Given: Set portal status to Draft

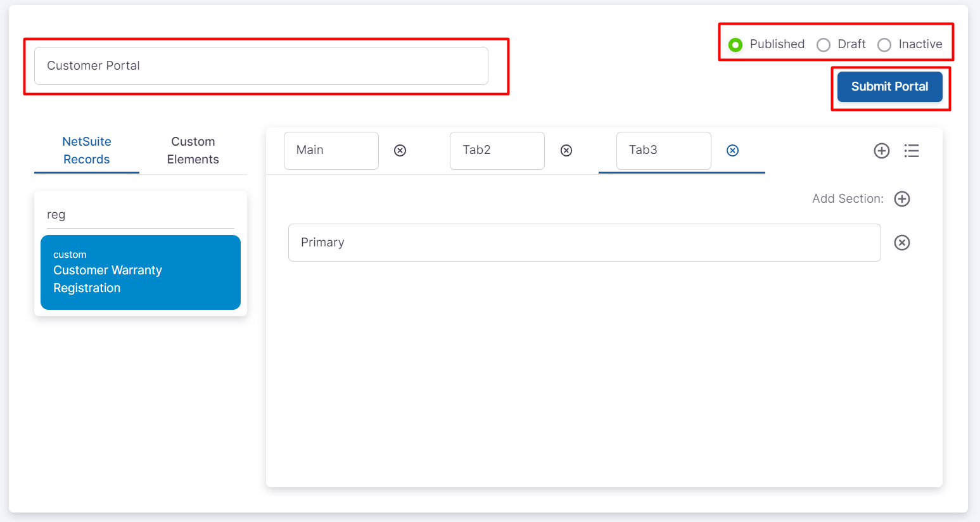Looking at the screenshot, I should 824,44.
